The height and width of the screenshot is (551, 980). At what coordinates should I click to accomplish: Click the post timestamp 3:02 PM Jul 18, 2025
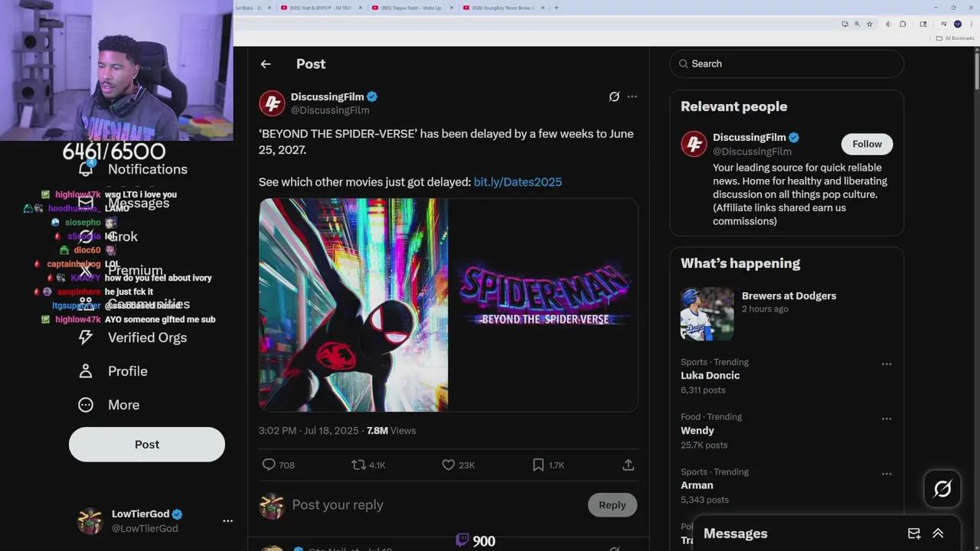[309, 431]
